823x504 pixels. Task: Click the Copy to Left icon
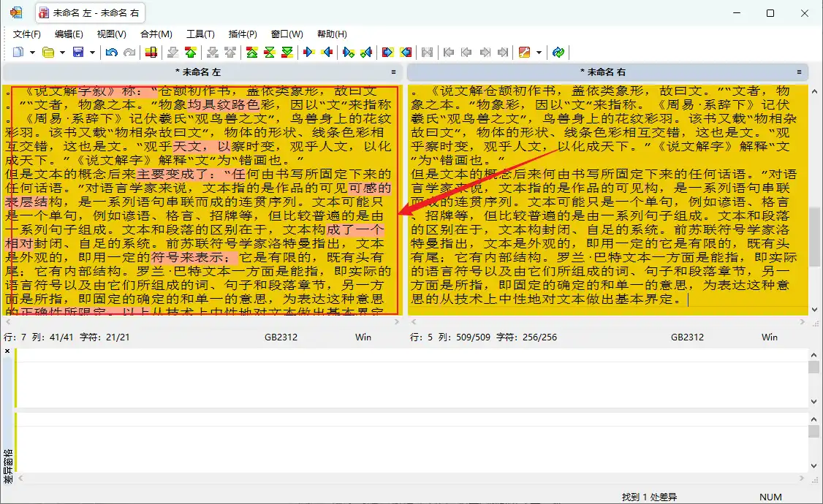pos(327,52)
